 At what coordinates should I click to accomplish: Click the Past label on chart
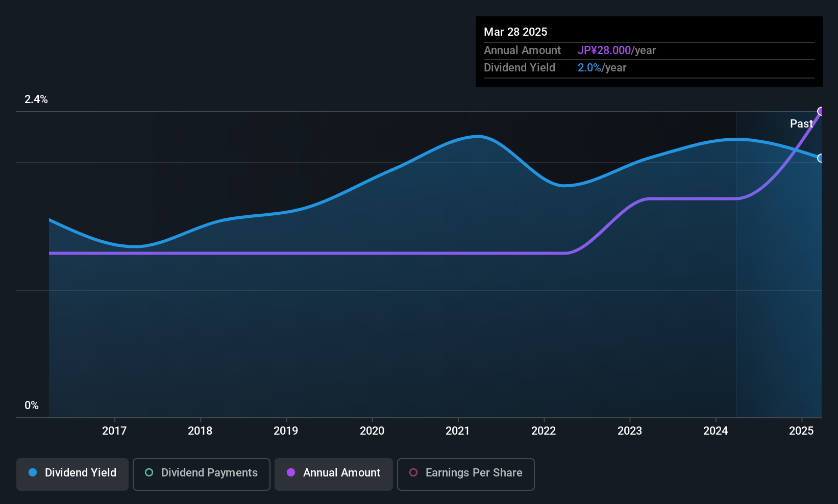click(801, 123)
